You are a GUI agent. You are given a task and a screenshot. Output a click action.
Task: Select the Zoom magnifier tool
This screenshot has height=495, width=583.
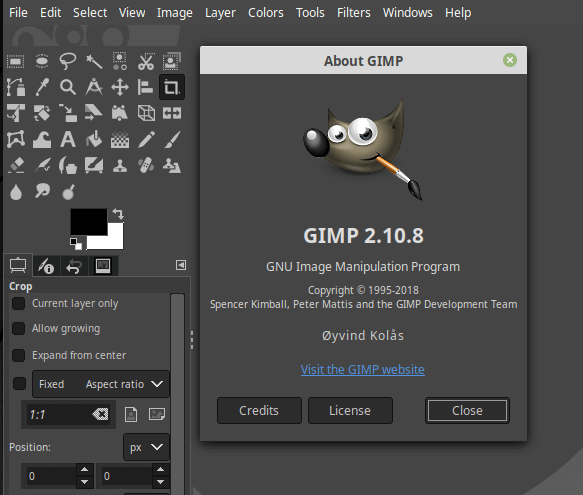pos(68,87)
